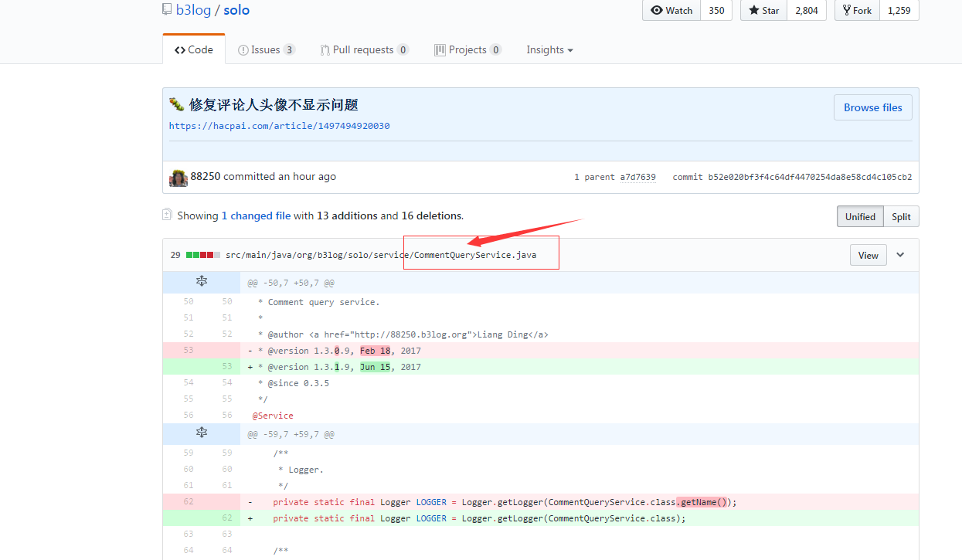Collapse the CommentQueryService.java file diff
Viewport: 962px width, 560px height.
click(900, 255)
